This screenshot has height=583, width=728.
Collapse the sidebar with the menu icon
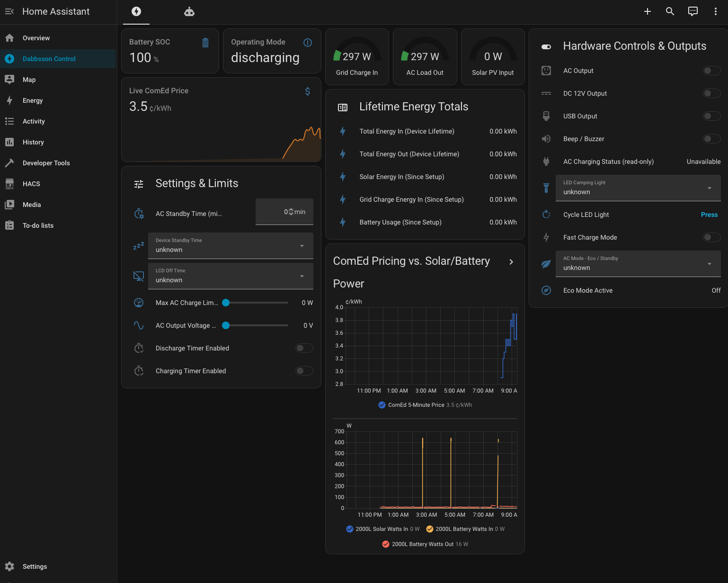click(x=9, y=11)
